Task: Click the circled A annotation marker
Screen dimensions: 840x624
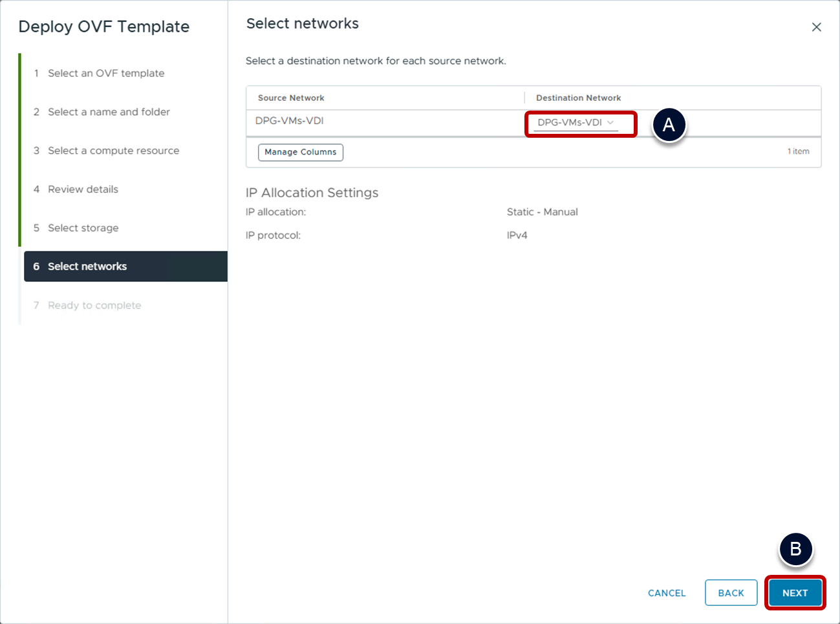Action: click(x=669, y=124)
